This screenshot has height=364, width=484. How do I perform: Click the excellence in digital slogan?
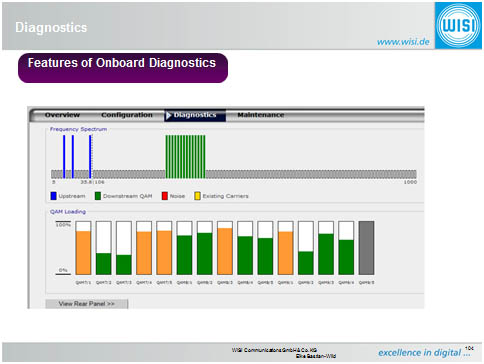(424, 353)
